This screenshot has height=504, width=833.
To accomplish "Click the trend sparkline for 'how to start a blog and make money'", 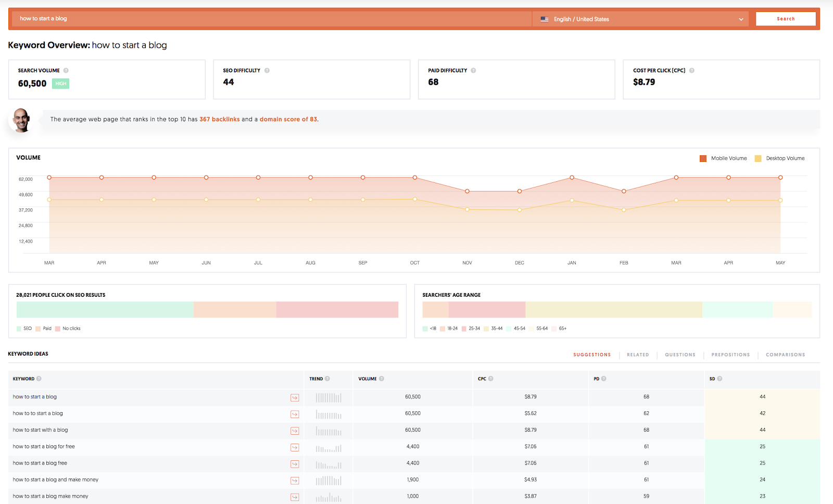I will (x=329, y=481).
